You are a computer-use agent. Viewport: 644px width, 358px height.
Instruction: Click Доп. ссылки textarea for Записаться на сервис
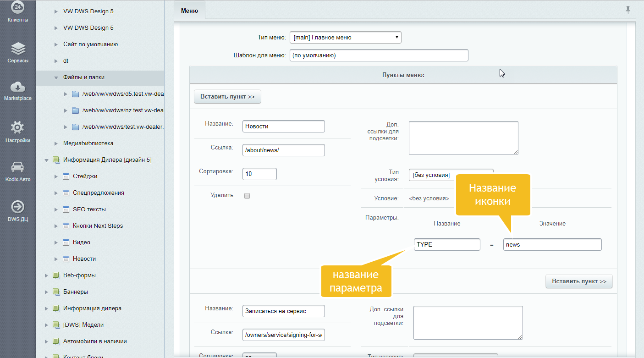click(x=468, y=323)
